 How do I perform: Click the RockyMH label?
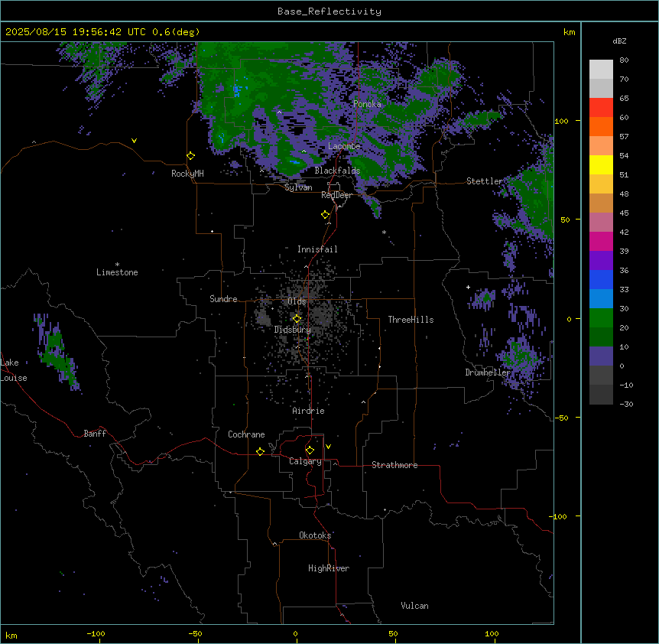[x=187, y=174]
